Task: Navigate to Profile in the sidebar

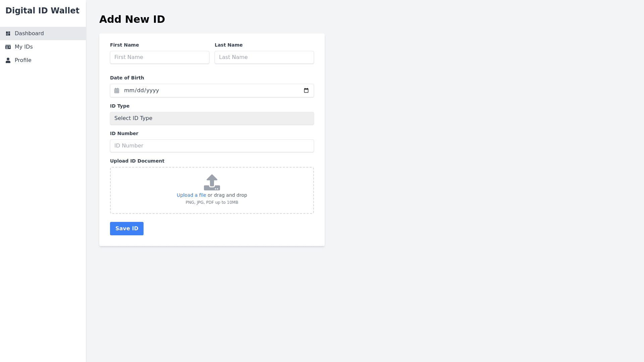Action: coord(23,60)
